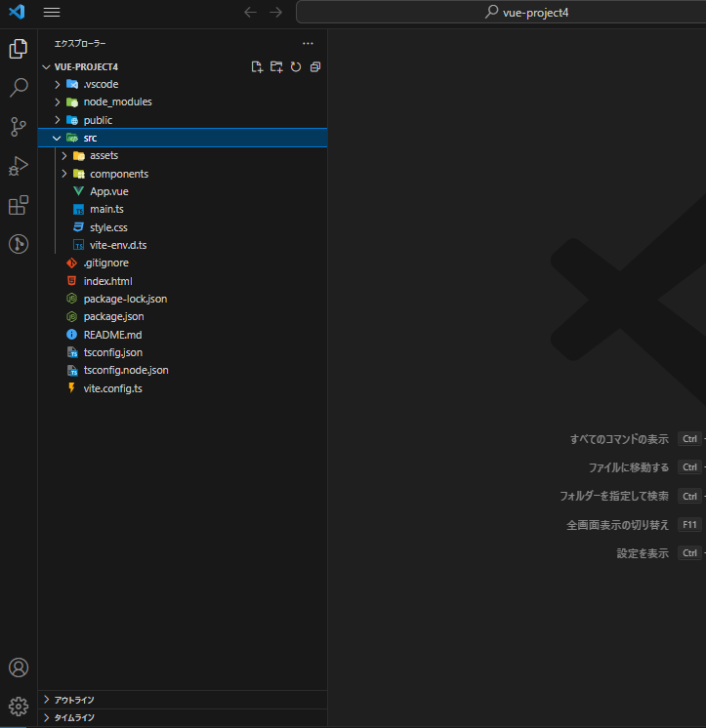Click the git icon beside .gitignore
706x728 pixels.
click(x=71, y=263)
